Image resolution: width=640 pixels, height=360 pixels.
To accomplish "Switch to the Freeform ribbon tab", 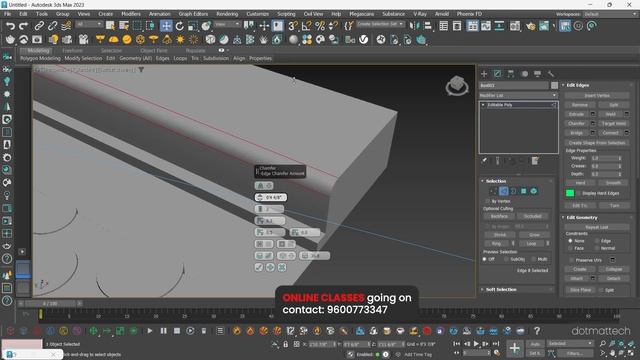I will coord(72,51).
